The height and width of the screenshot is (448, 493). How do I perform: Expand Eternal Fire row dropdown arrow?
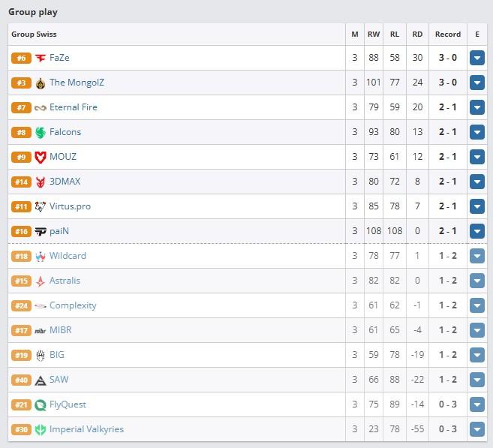[477, 107]
